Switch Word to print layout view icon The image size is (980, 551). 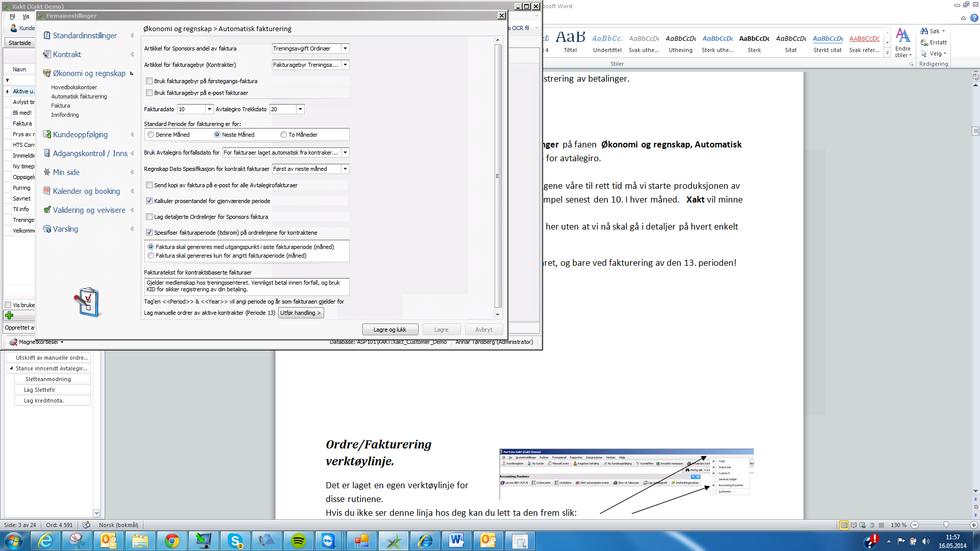[844, 525]
